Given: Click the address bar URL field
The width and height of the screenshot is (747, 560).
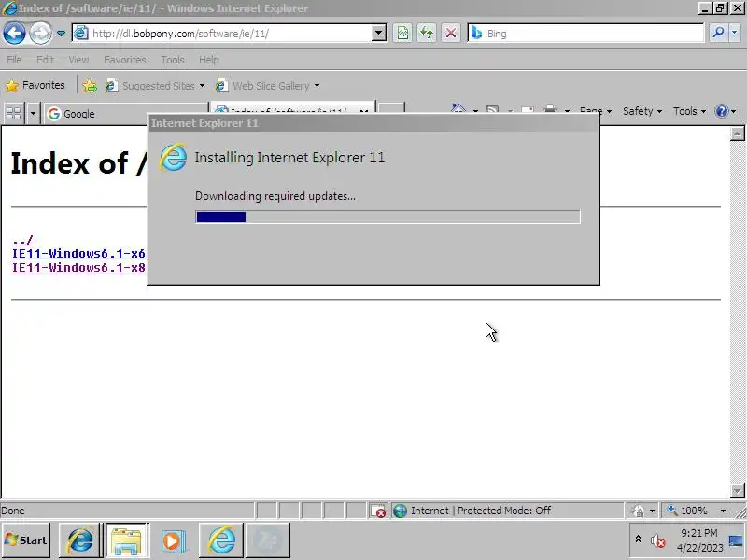Looking at the screenshot, I should 224,34.
